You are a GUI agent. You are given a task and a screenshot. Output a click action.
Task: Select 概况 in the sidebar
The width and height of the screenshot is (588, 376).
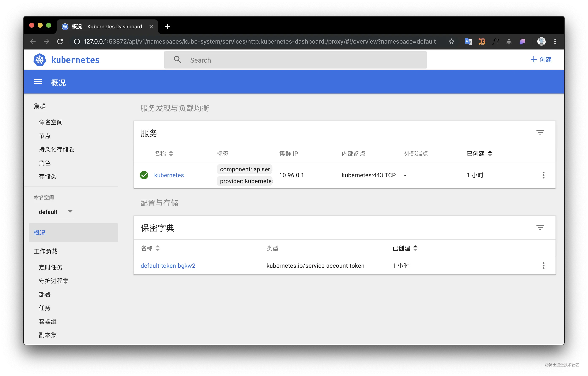(73, 232)
